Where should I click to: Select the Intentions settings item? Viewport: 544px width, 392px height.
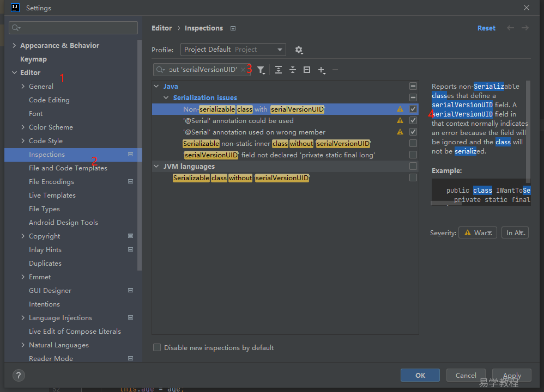coord(44,304)
